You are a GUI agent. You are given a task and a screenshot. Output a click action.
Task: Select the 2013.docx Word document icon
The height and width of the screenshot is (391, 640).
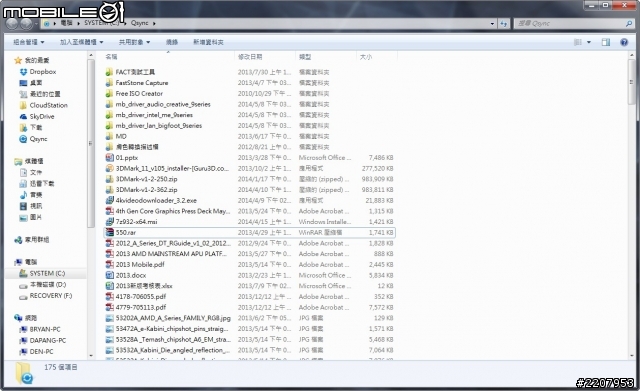point(109,275)
